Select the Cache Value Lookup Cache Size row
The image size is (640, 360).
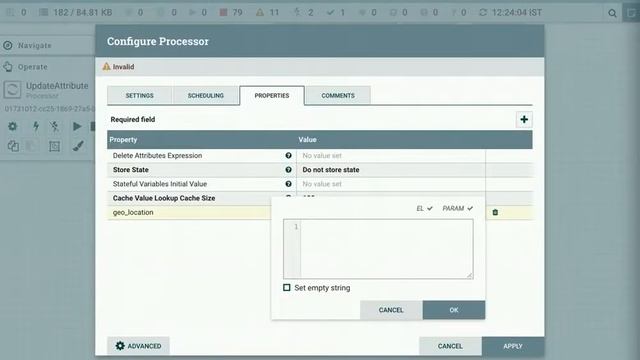click(190, 198)
